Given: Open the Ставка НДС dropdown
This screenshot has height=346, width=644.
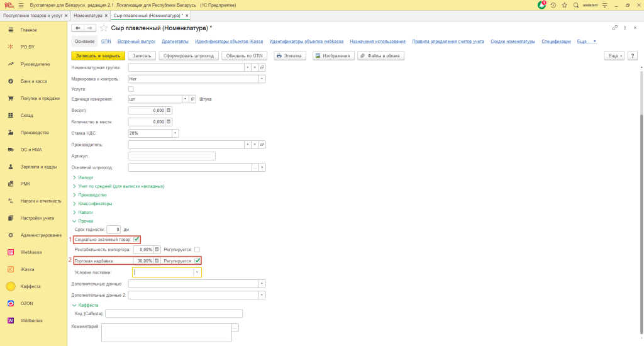Looking at the screenshot, I should click(175, 133).
